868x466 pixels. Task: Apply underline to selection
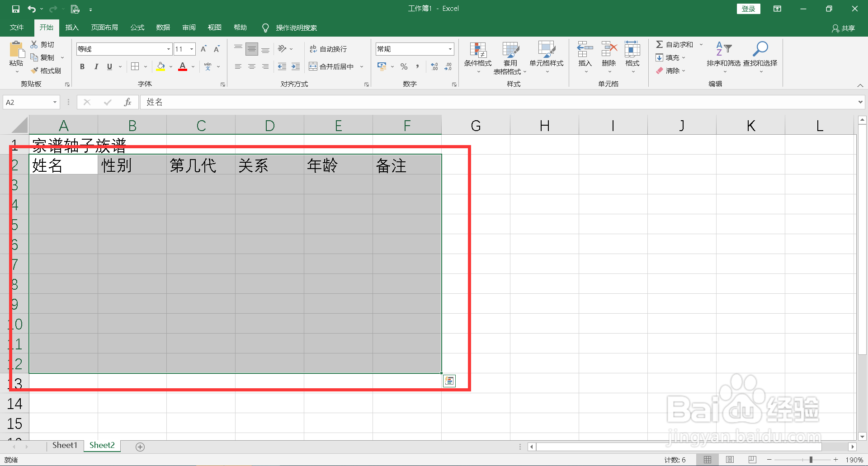(x=109, y=66)
